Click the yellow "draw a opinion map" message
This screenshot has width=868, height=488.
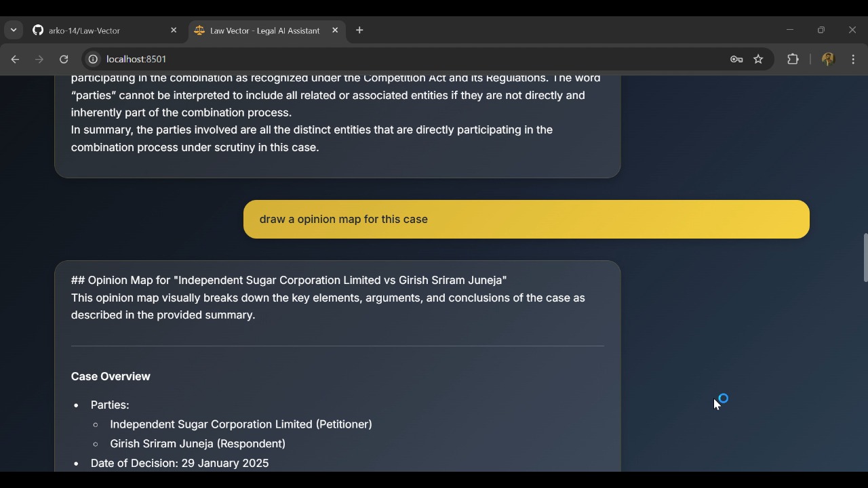pyautogui.click(x=526, y=220)
